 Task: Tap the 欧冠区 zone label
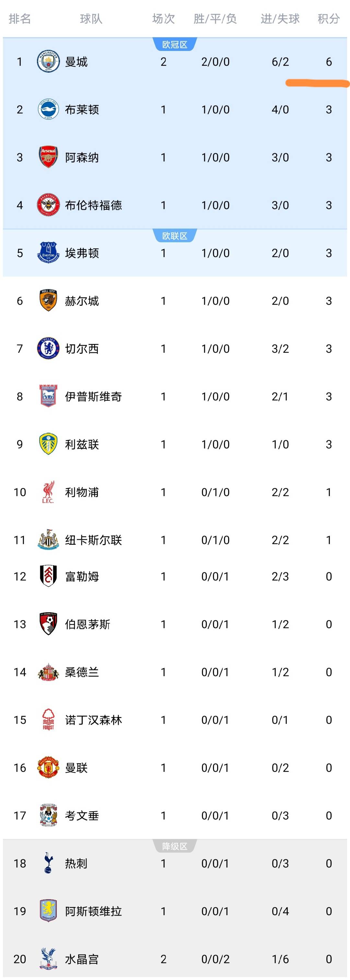tap(175, 44)
